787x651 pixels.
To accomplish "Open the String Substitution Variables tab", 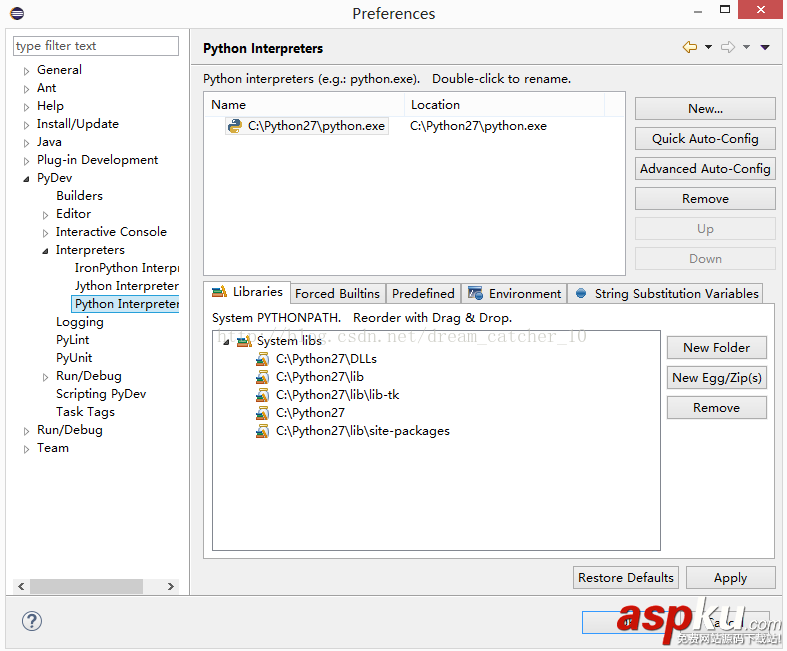I will tap(666, 294).
